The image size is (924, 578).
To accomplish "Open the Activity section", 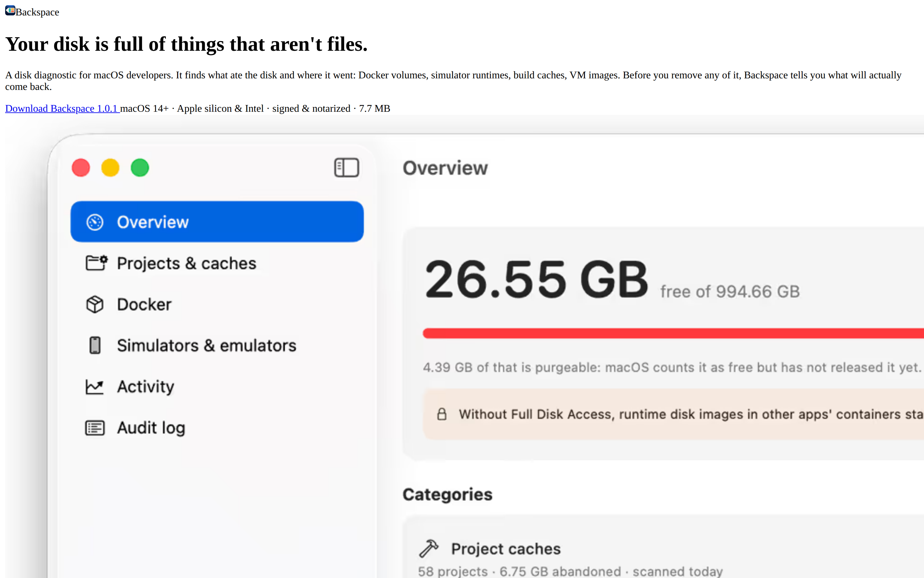I will click(x=217, y=387).
